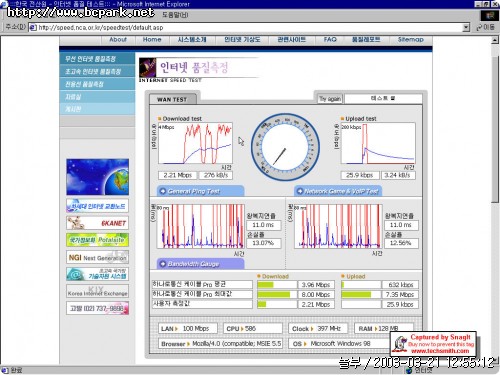Click the 276 kB/s download rate box

coord(216,175)
